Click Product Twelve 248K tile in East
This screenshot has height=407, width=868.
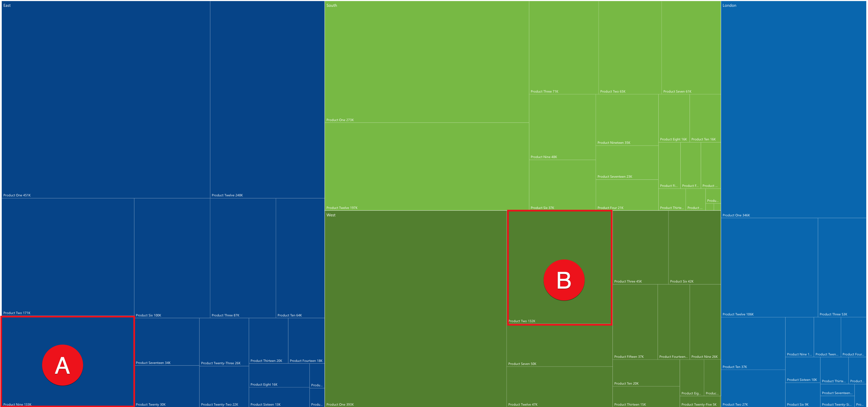pyautogui.click(x=266, y=100)
